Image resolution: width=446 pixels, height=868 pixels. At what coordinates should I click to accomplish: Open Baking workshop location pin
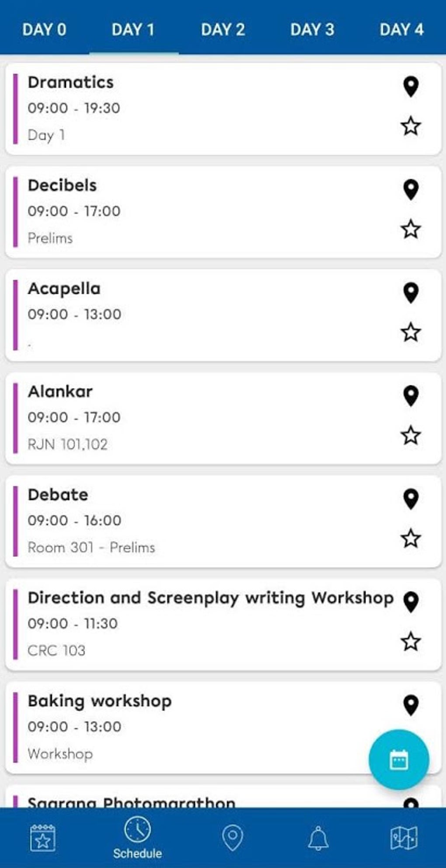pyautogui.click(x=411, y=705)
